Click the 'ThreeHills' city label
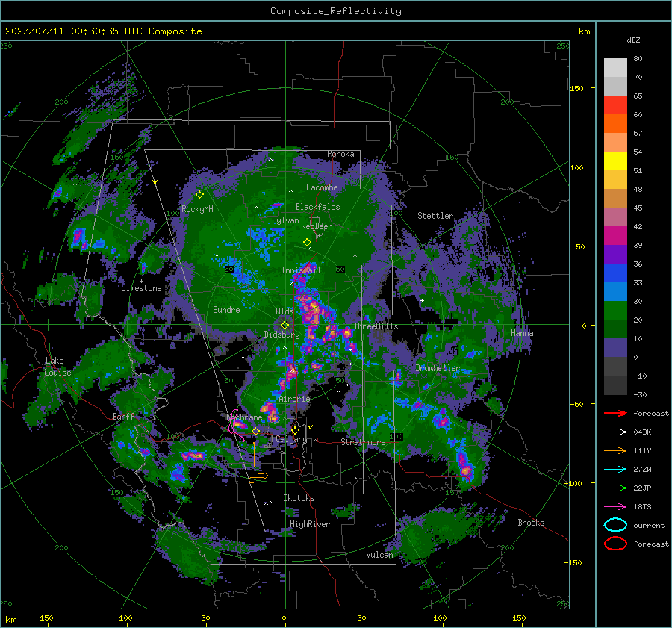This screenshot has height=628, width=672. 376,326
